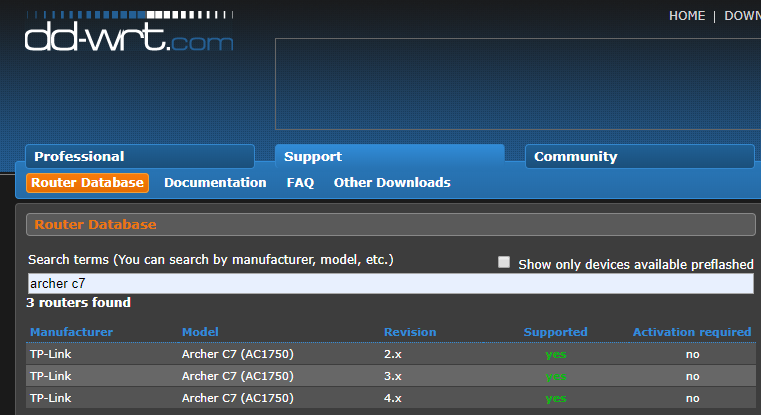The width and height of the screenshot is (761, 415).
Task: Sort by Manufacturer column header
Action: click(71, 332)
